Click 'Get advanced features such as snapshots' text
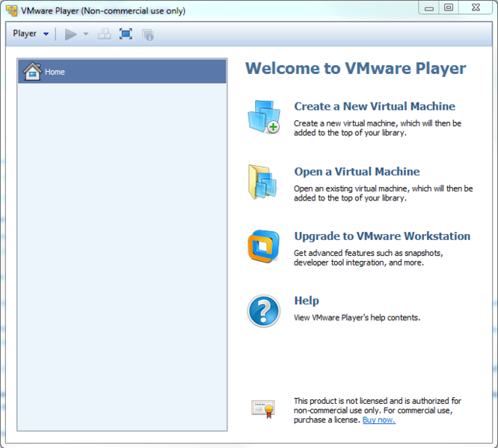Viewport: 498px width, 448px height. (x=368, y=258)
